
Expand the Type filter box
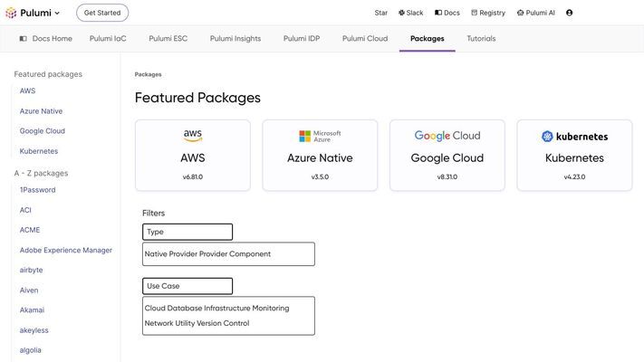pos(187,232)
